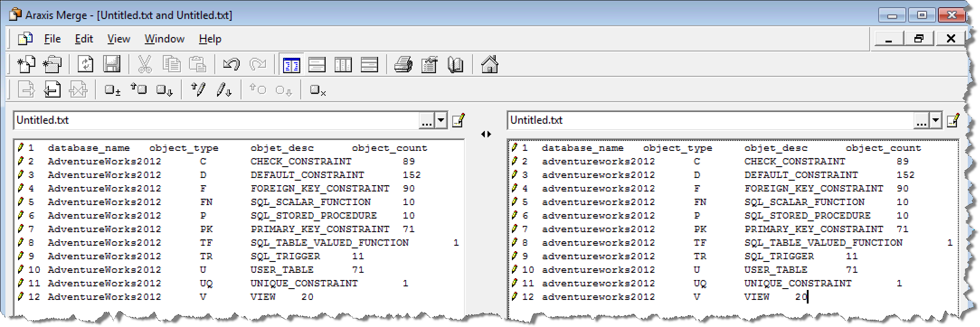Click 'adventureworks2012' on line 2, right pane
The height and width of the screenshot is (327, 980).
pyautogui.click(x=598, y=162)
